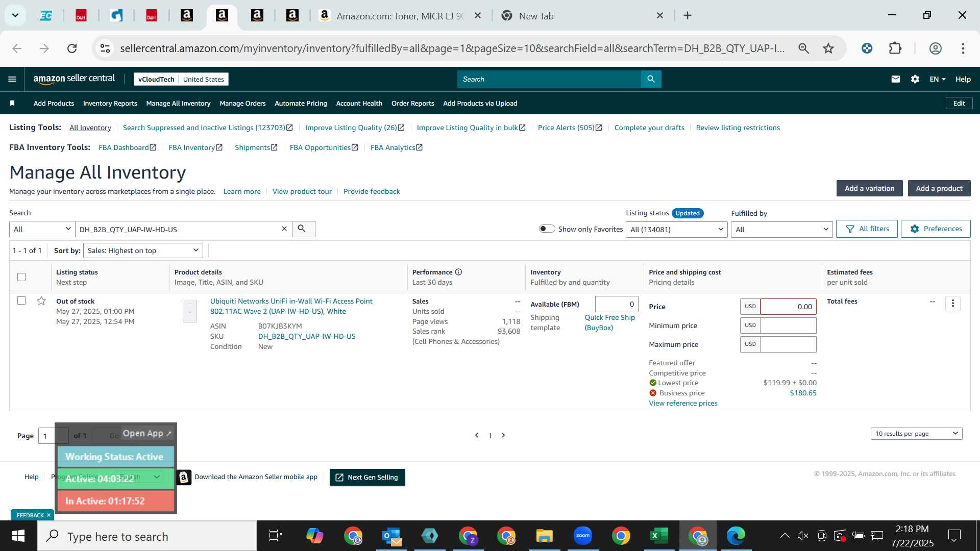Click the Performance info icon
This screenshot has width=980, height=551.
click(458, 272)
